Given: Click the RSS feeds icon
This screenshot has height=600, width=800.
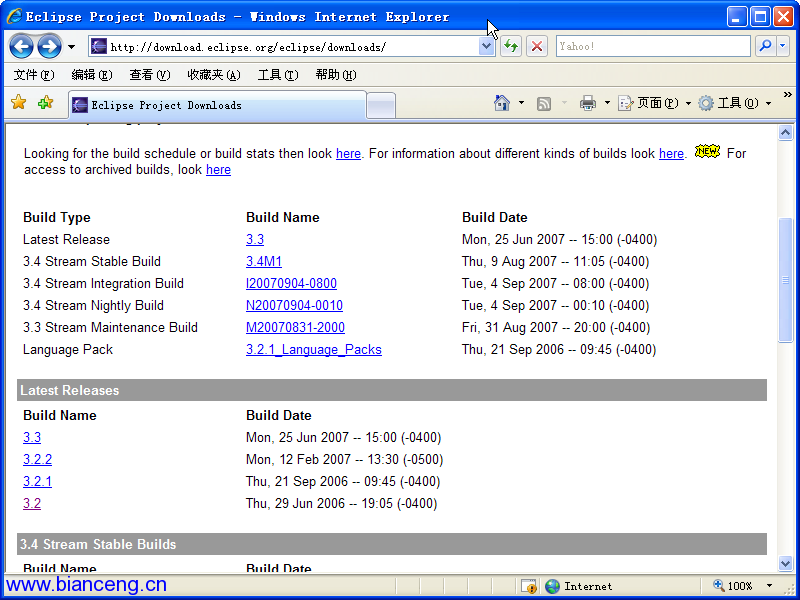Looking at the screenshot, I should click(x=544, y=104).
